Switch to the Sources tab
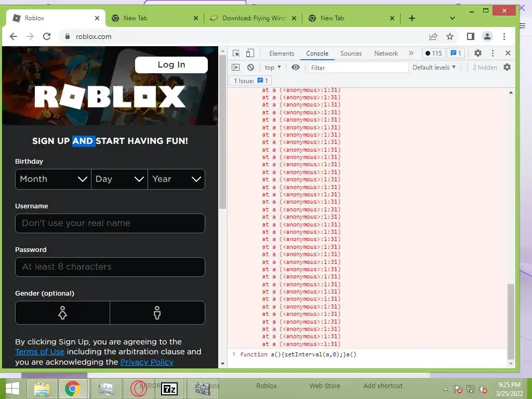The height and width of the screenshot is (399, 532). pyautogui.click(x=351, y=54)
